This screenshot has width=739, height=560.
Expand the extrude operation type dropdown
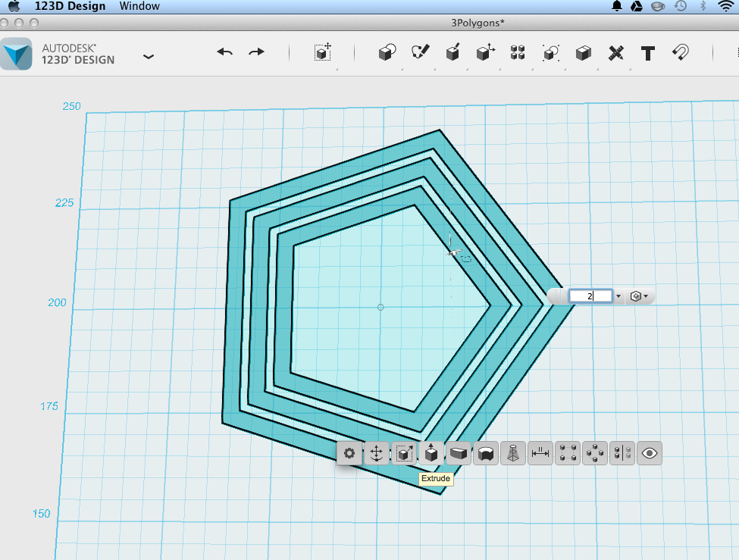click(x=639, y=296)
